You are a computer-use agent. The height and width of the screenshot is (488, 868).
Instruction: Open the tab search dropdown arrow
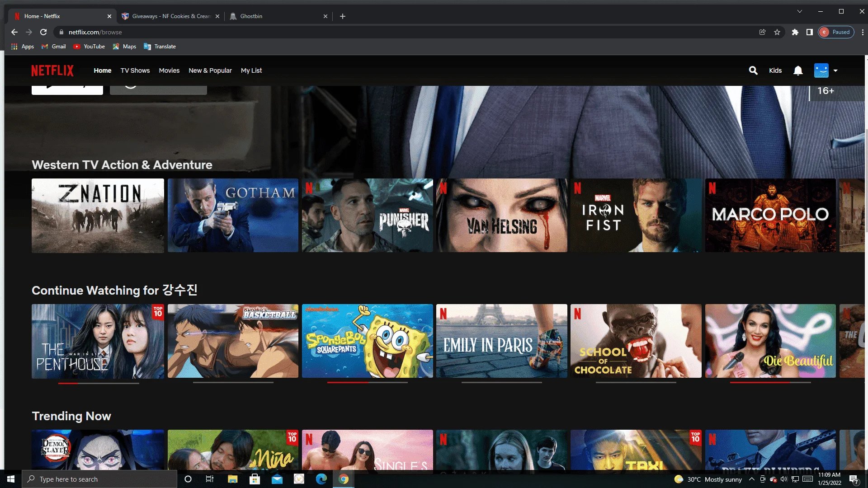pyautogui.click(x=800, y=11)
